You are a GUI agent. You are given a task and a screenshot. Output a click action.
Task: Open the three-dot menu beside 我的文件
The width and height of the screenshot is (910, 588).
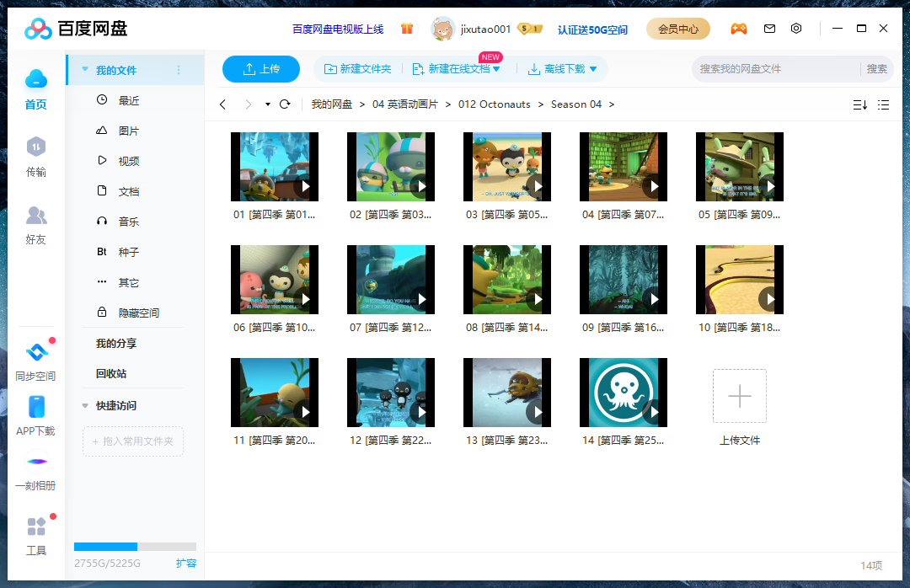(x=179, y=70)
